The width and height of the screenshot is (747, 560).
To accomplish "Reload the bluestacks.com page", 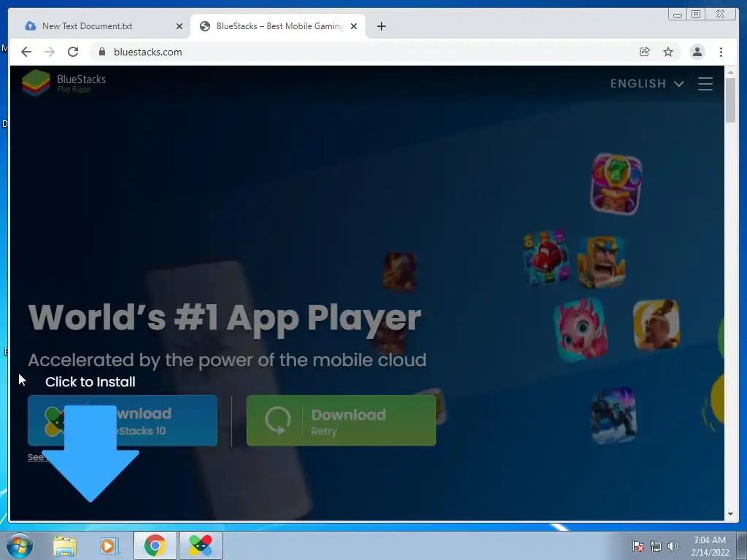I will pos(73,52).
